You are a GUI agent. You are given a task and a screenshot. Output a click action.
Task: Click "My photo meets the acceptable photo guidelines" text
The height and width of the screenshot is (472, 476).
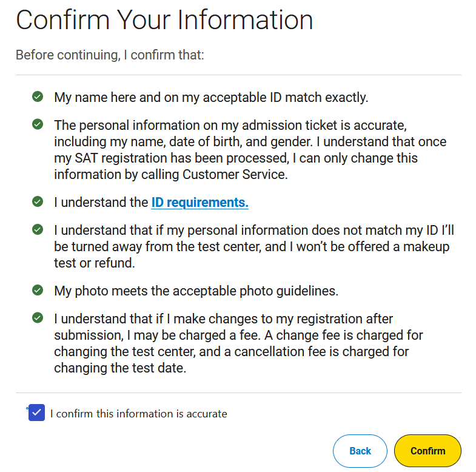click(x=196, y=291)
